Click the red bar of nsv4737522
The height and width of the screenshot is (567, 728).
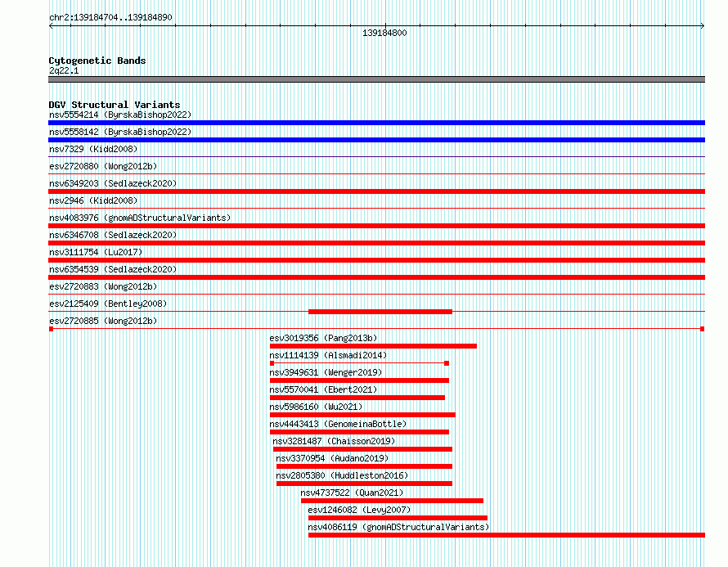point(392,501)
